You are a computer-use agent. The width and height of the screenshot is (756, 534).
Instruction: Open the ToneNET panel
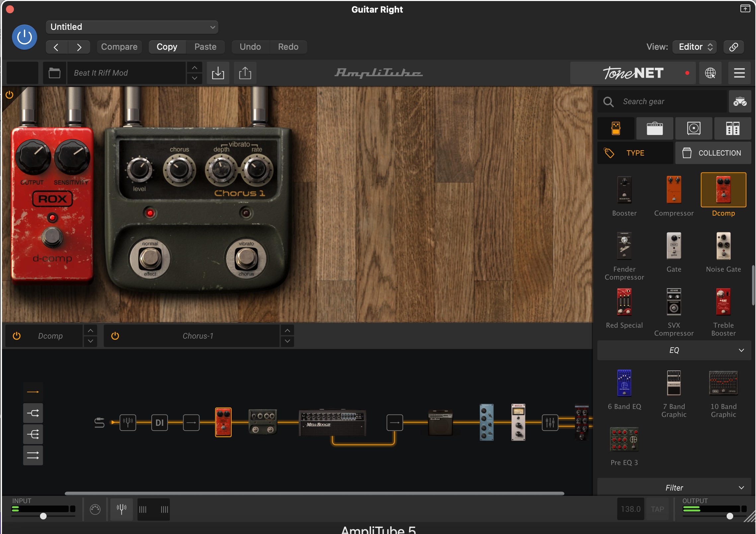point(633,73)
